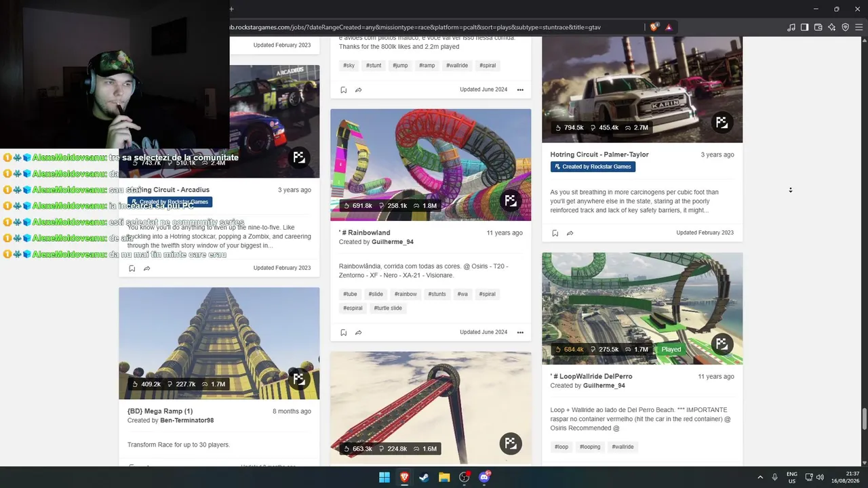Click the race flag icon on Palmer-Taylor thumbnail
868x488 pixels.
pos(722,122)
